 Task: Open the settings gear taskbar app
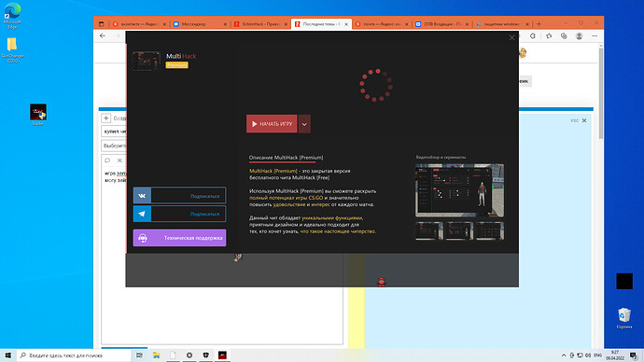click(189, 355)
